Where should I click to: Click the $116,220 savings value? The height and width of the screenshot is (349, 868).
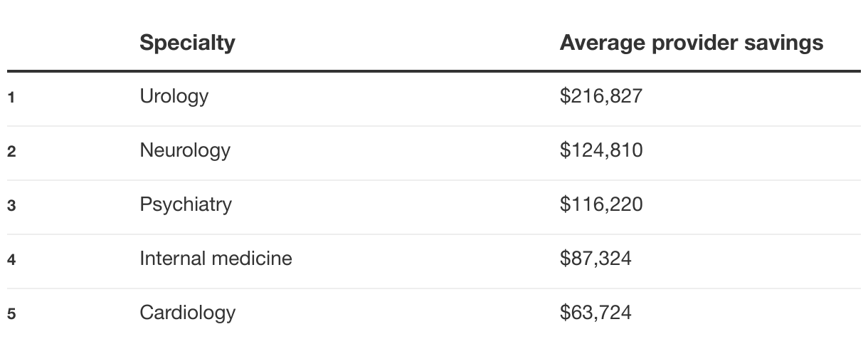pos(600,204)
